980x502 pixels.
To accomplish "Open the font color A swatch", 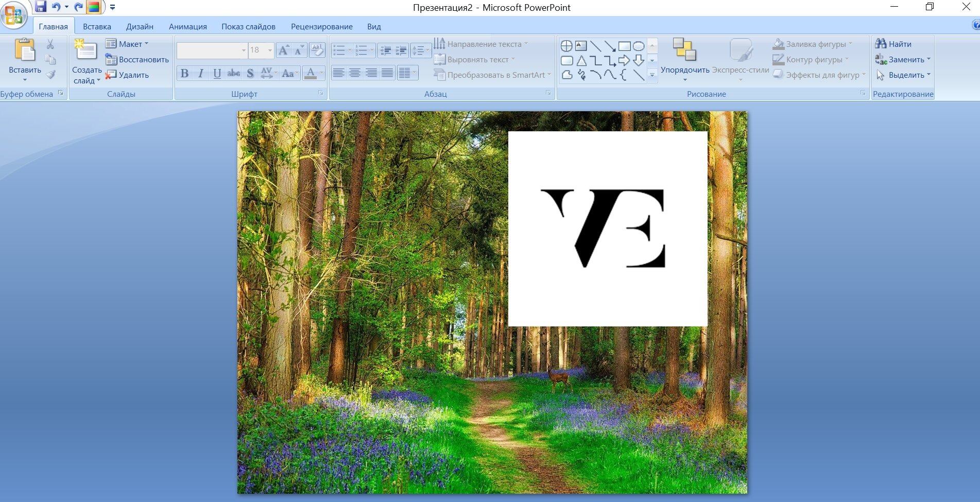I will (311, 74).
